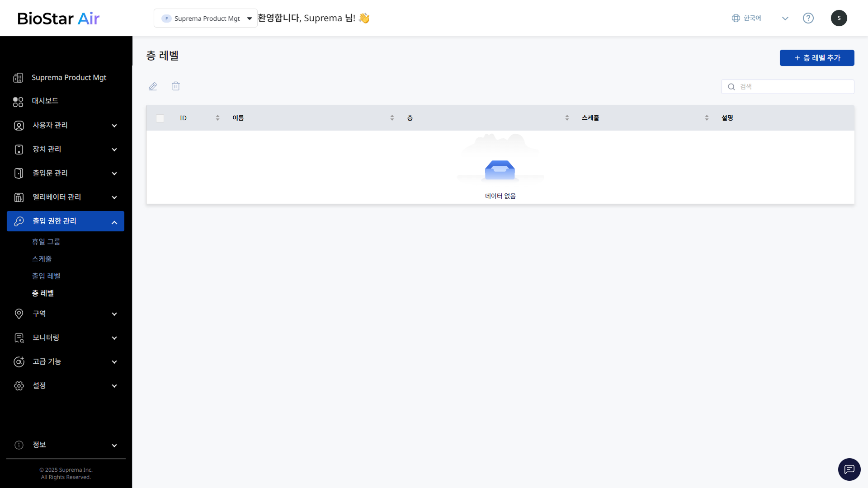Open the Suprema Product Mgt site dropdown

(206, 19)
